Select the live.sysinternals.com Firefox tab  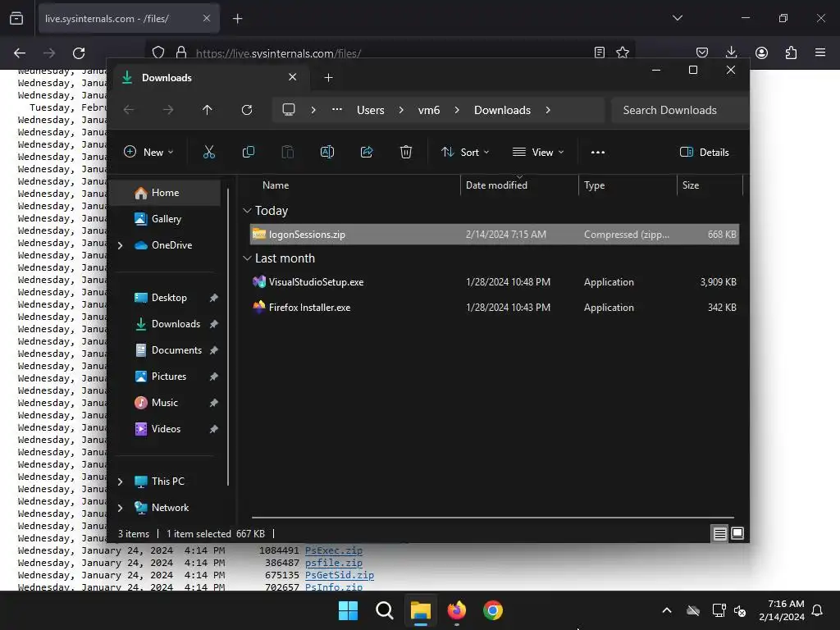(x=129, y=19)
